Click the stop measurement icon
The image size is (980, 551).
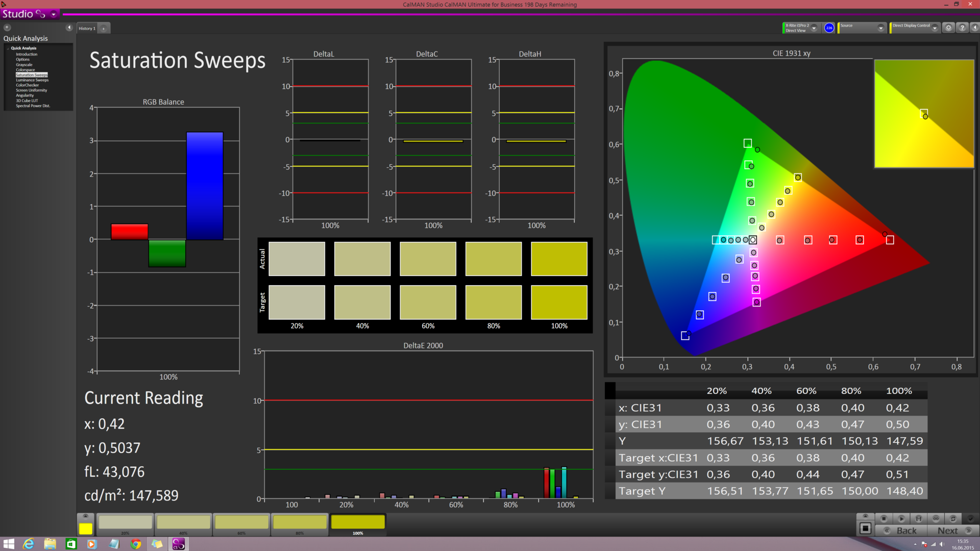point(884,518)
